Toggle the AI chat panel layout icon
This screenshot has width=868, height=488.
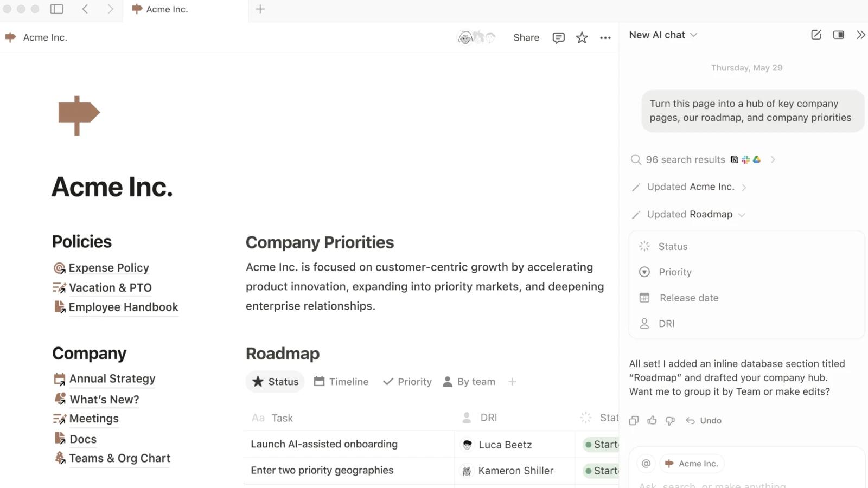(838, 35)
